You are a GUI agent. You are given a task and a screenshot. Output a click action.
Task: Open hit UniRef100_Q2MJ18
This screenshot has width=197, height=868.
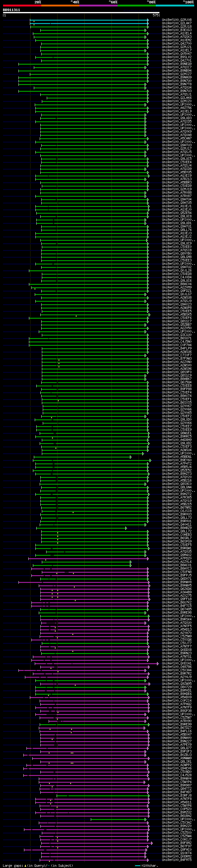[177, 26]
